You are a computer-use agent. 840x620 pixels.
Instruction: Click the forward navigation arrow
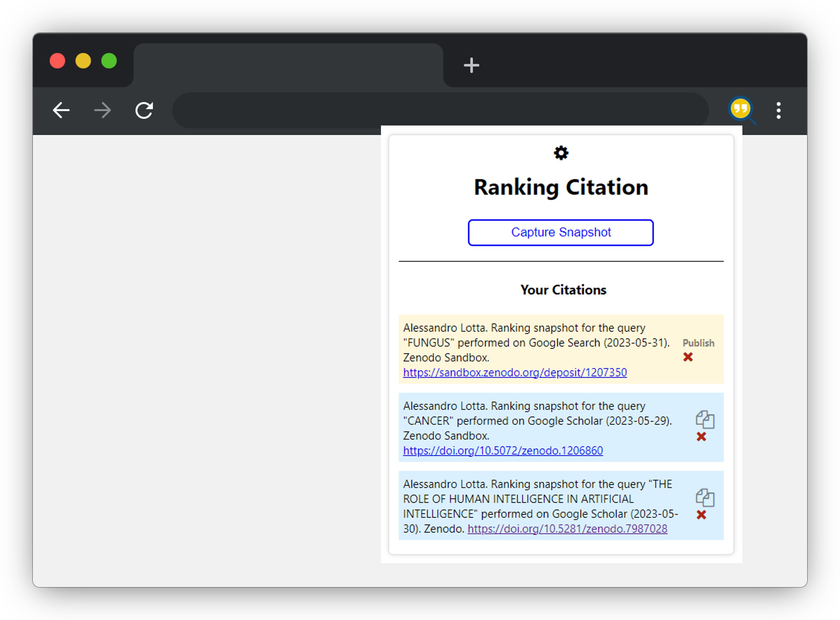[102, 110]
